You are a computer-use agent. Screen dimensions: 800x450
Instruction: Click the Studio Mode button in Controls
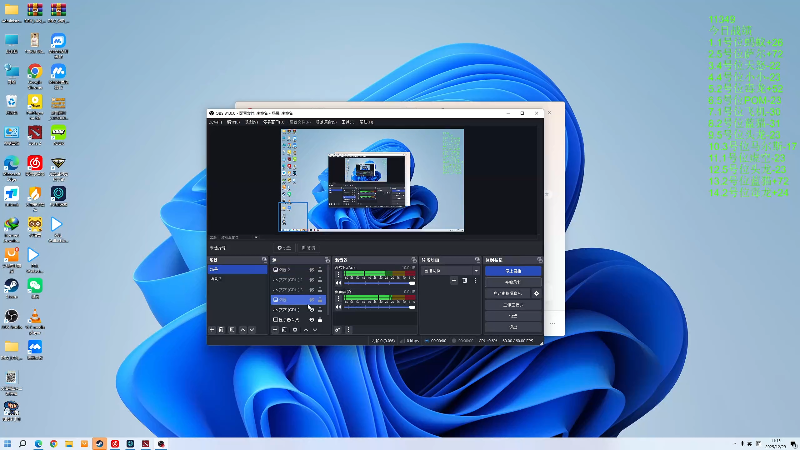point(513,305)
